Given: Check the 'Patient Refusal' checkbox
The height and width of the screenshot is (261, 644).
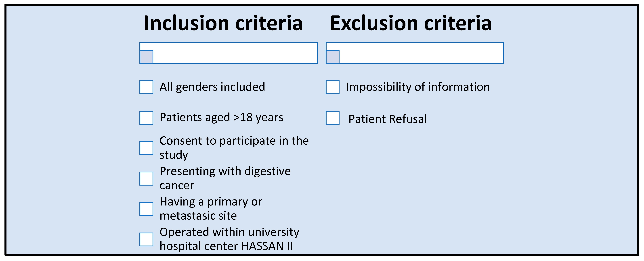Looking at the screenshot, I should pos(333,118).
